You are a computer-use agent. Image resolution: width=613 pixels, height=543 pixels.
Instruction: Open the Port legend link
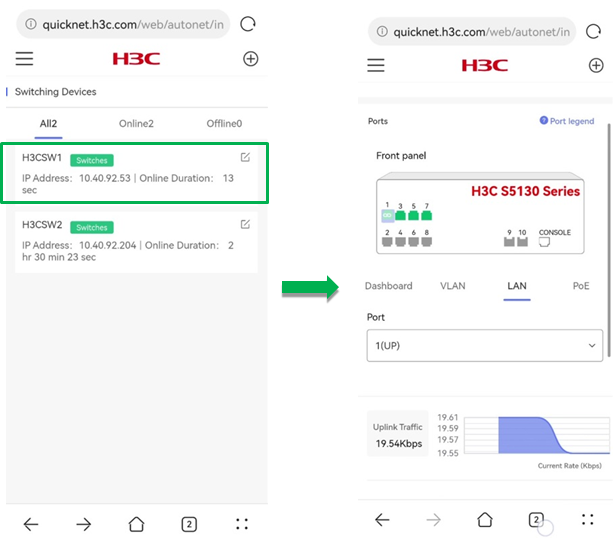567,121
